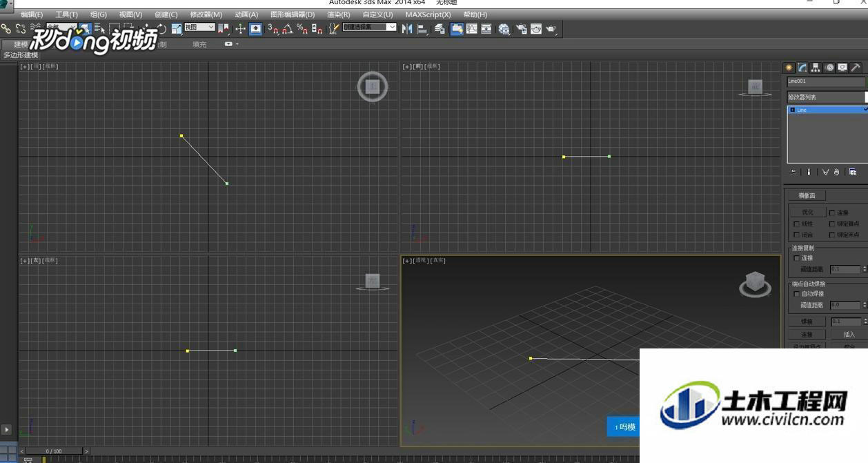Screen dimensions: 868x463
Task: Enable the 绑定末点 checkbox
Action: 832,235
